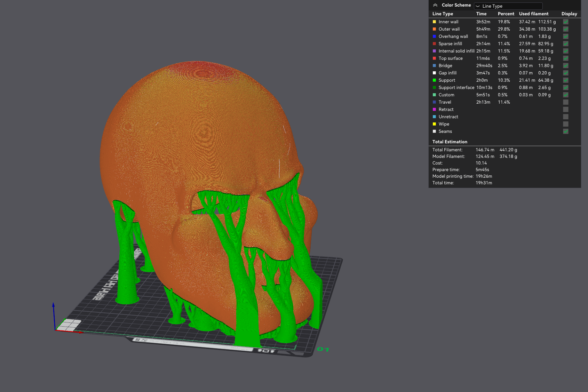588x392 pixels.
Task: Click the Gap infill white line type icon
Action: point(434,73)
